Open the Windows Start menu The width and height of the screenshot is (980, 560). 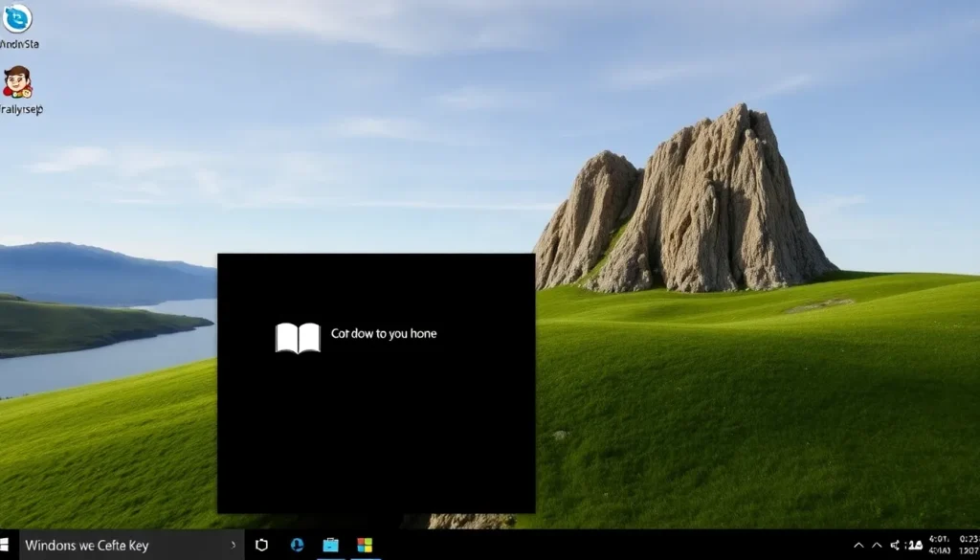9,546
